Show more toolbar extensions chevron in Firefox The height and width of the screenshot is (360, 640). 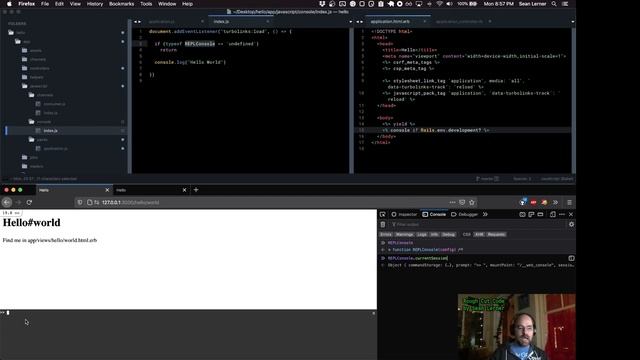tap(556, 202)
